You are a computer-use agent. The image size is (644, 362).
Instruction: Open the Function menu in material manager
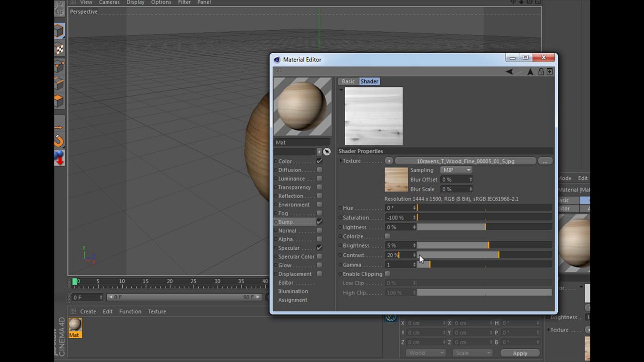[x=130, y=311]
